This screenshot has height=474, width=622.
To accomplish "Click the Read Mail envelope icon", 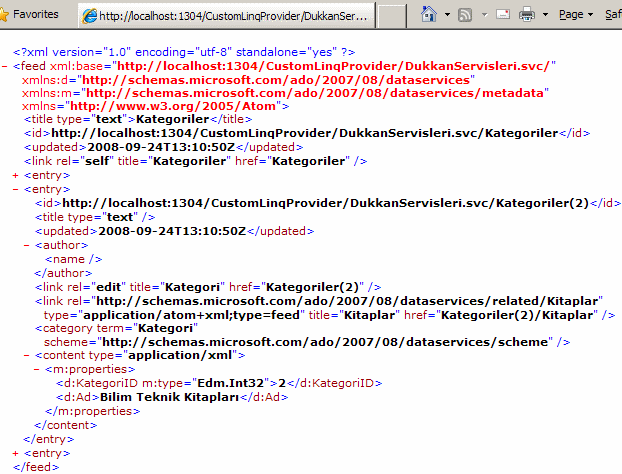I will pos(501,15).
